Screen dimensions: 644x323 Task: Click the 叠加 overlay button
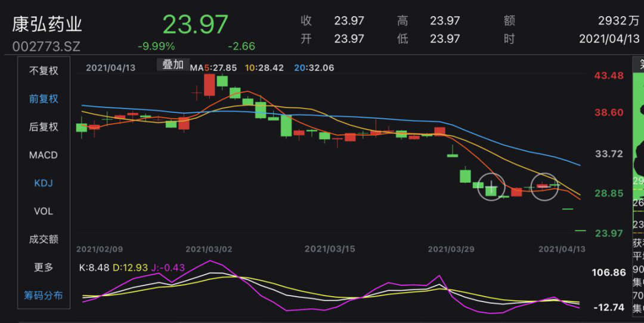(x=173, y=64)
